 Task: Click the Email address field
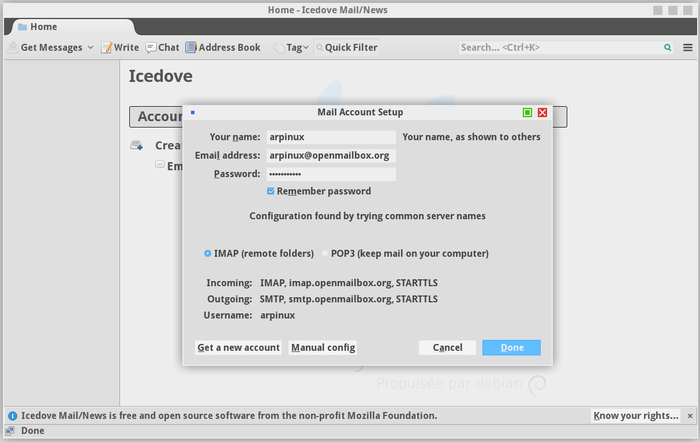coord(331,155)
